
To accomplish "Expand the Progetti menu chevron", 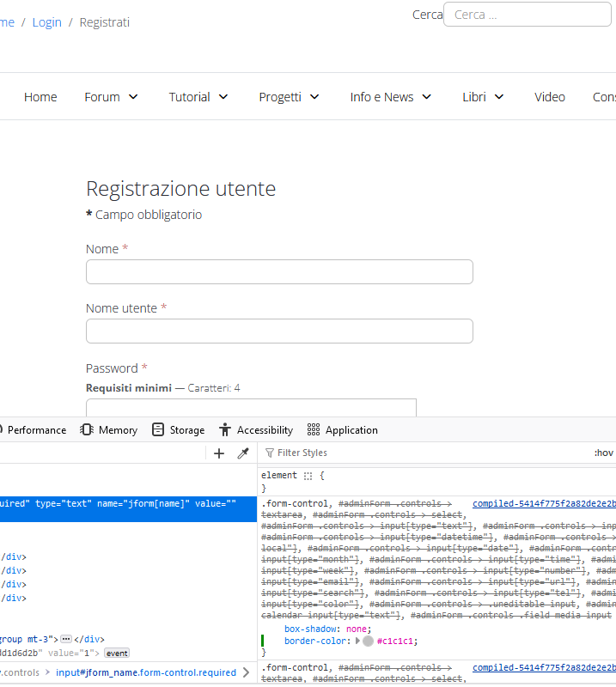I will pos(314,97).
